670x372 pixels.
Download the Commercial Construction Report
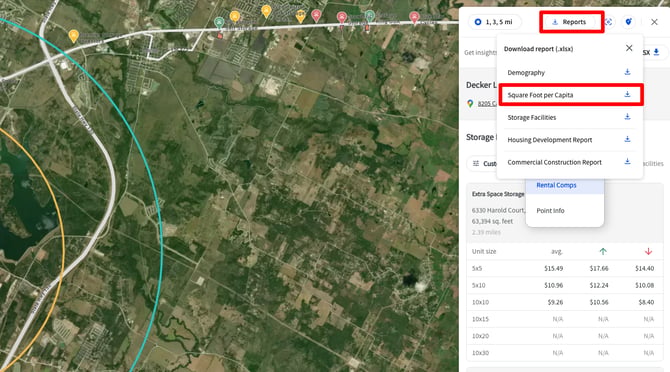(627, 161)
